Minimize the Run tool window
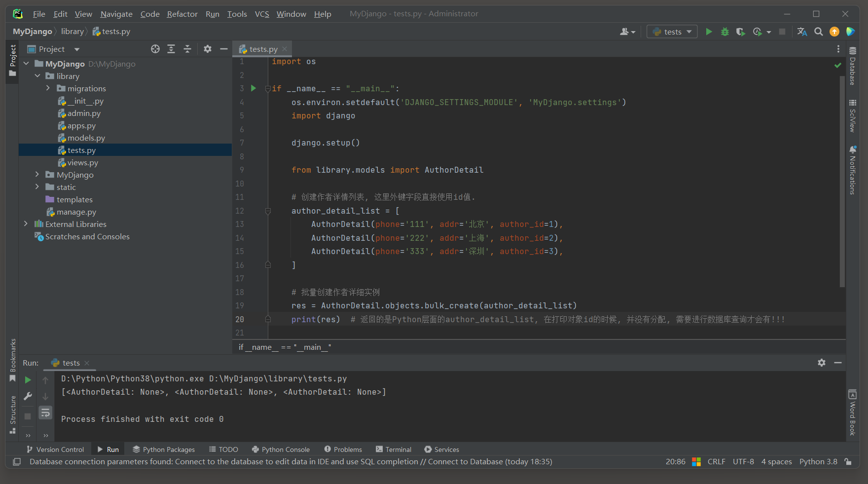The height and width of the screenshot is (484, 868). pyautogui.click(x=838, y=363)
